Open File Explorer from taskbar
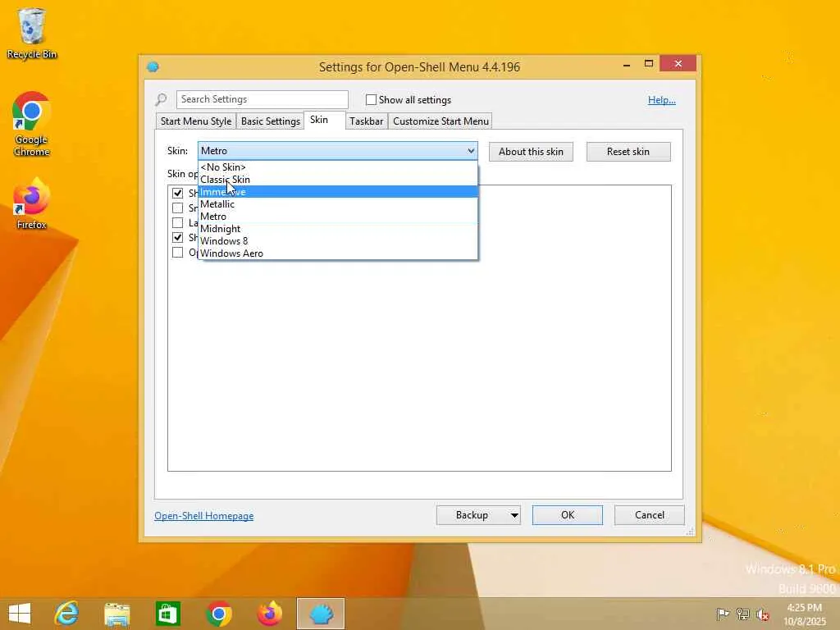 [116, 614]
